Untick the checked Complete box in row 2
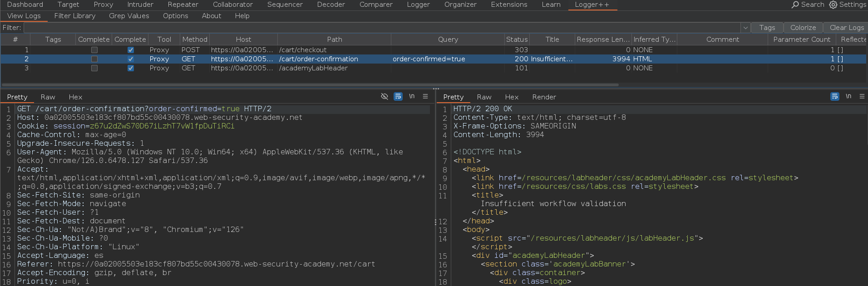This screenshot has height=286, width=868. pyautogui.click(x=131, y=59)
